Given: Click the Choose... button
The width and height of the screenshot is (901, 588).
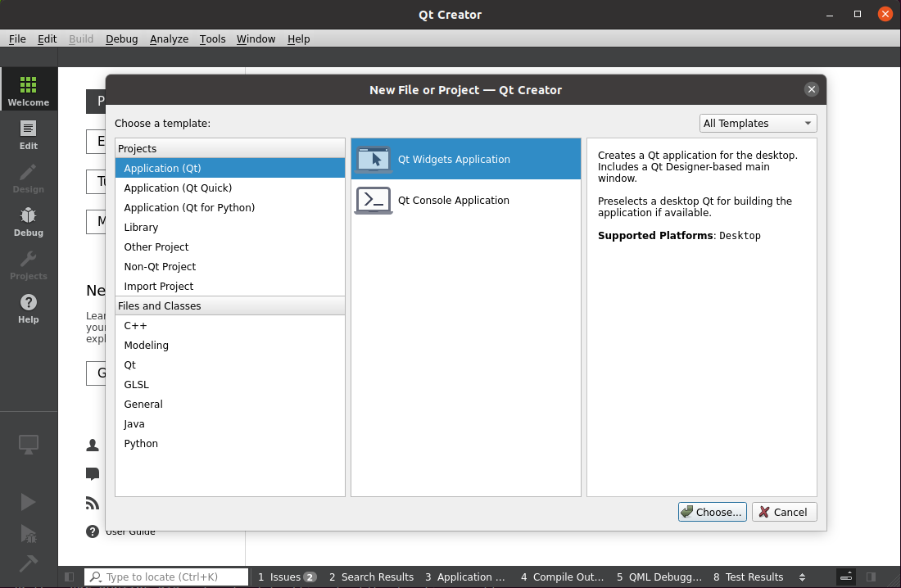Looking at the screenshot, I should [712, 512].
